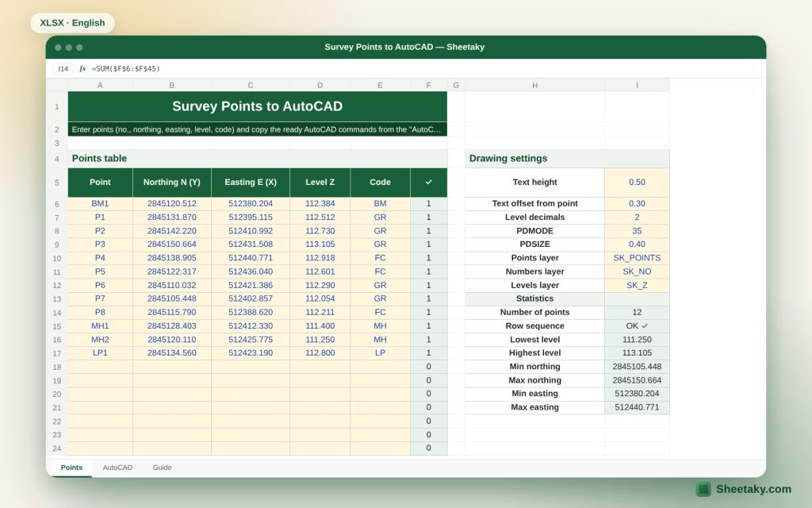Select row 14 header
Screen dimensions: 812x508
click(x=57, y=313)
